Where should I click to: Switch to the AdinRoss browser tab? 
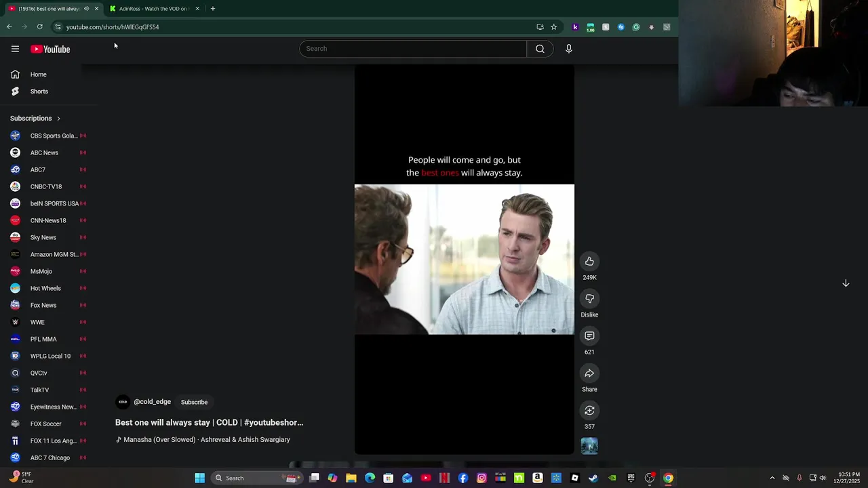155,9
